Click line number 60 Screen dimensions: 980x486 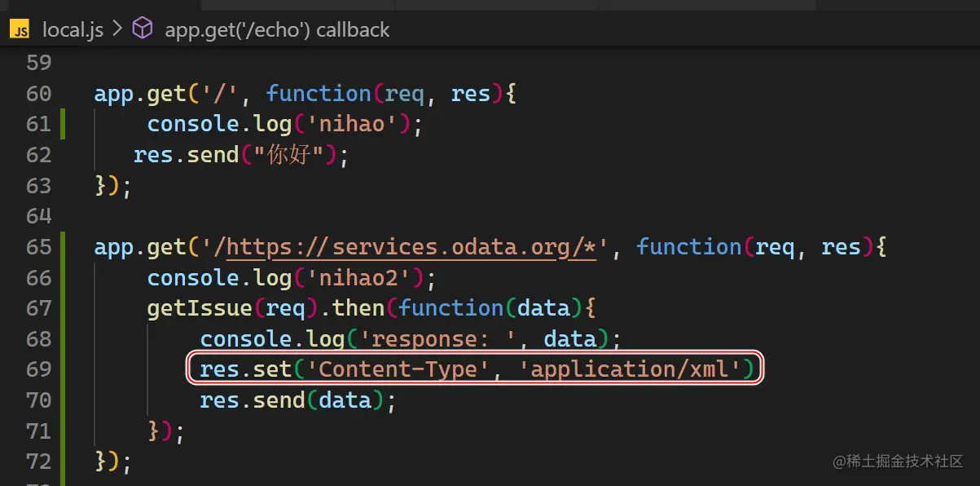click(x=38, y=94)
